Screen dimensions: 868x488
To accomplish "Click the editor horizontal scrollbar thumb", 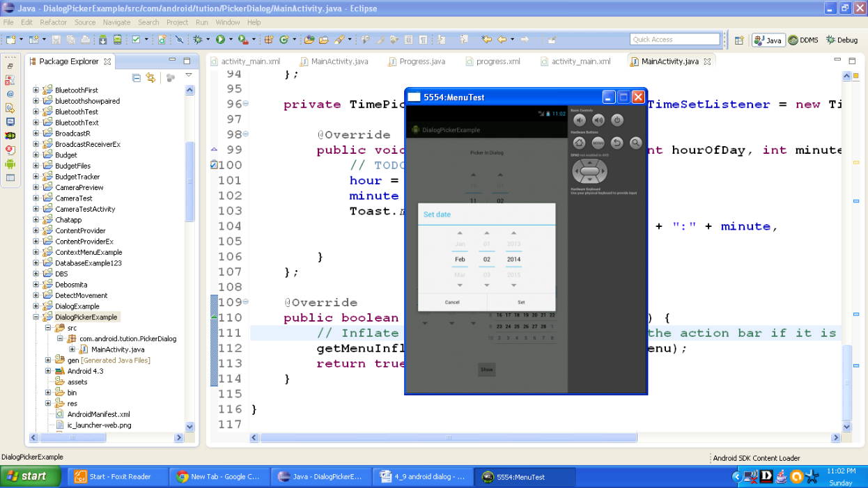I will pyautogui.click(x=449, y=438).
